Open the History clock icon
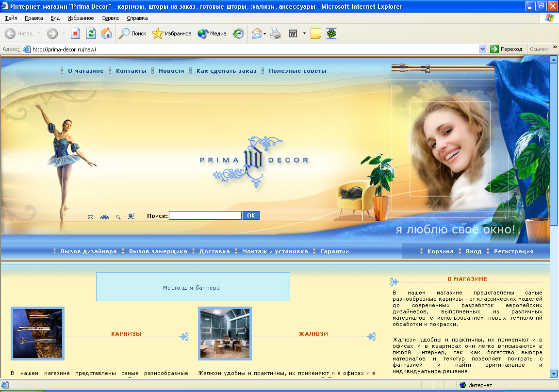 pyautogui.click(x=238, y=33)
